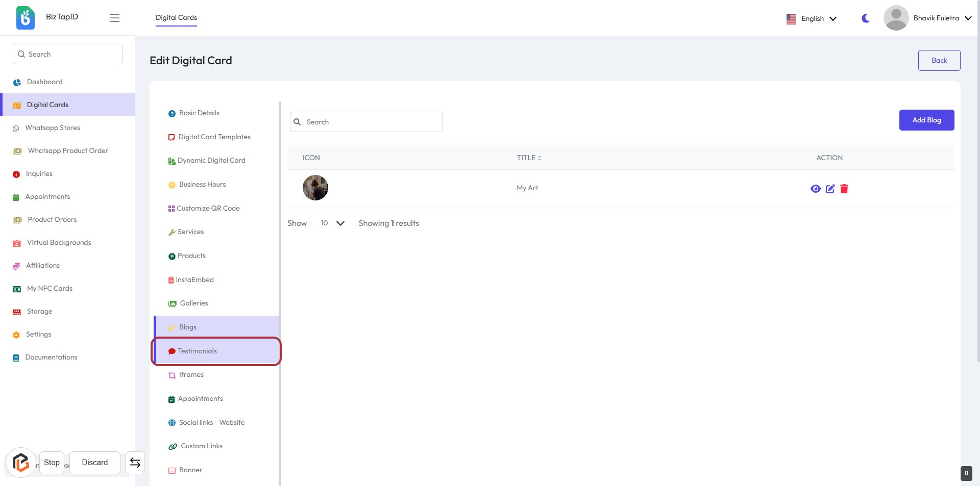980x486 pixels.
Task: Open the Show 10 entries dropdown
Action: (x=332, y=223)
